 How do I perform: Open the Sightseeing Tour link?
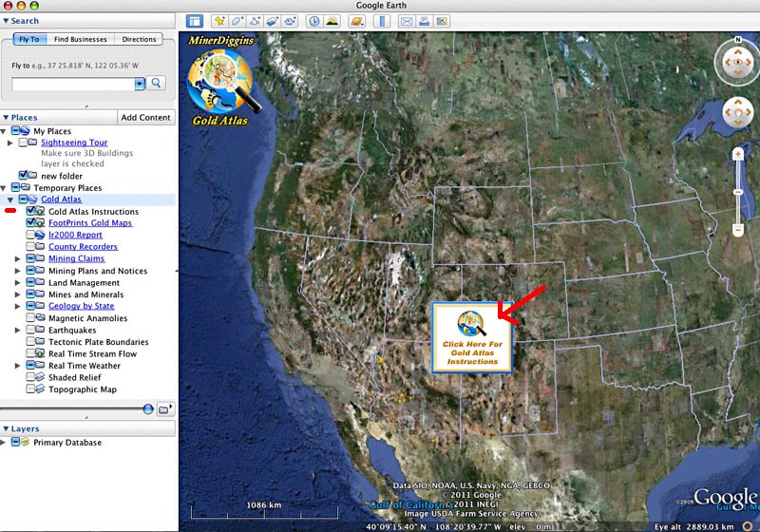tap(74, 142)
